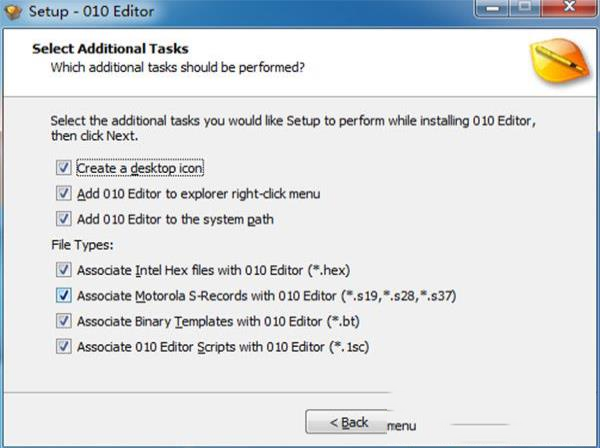Uncheck the 010 Editor Scripts association checkbox

click(64, 347)
